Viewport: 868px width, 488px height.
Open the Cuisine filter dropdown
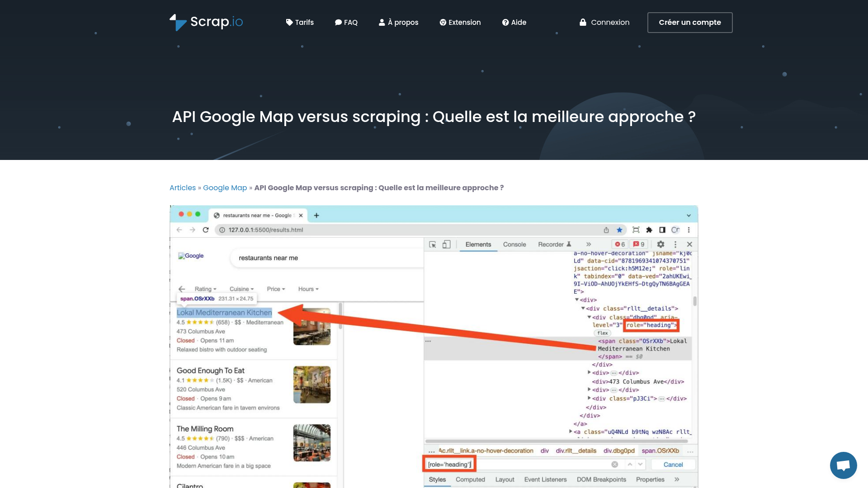(242, 289)
